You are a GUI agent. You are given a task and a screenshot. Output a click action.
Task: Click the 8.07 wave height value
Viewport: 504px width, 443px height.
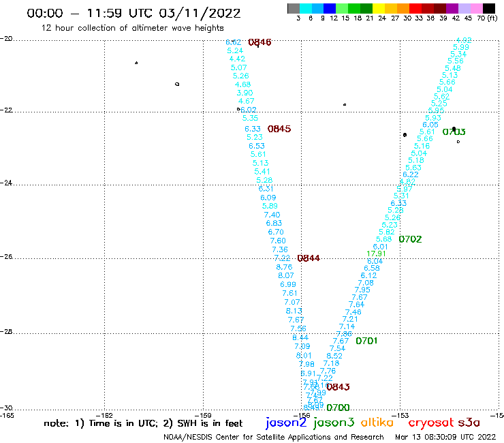pyautogui.click(x=286, y=275)
